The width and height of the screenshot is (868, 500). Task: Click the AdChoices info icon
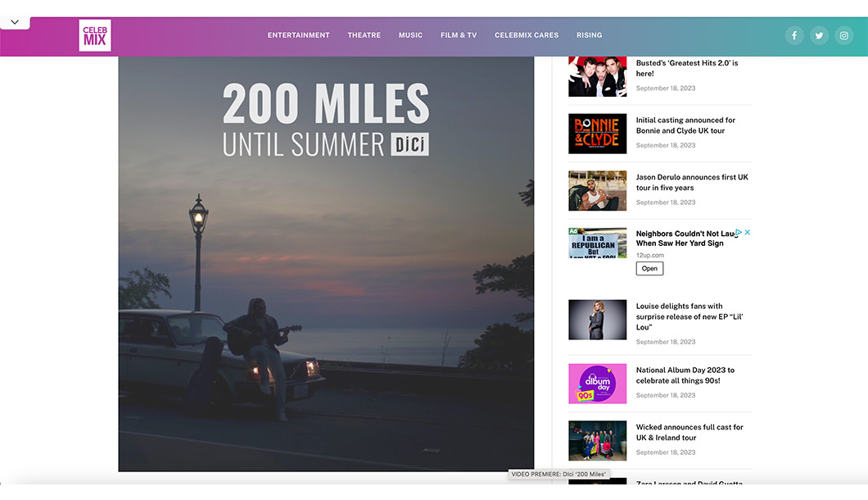(739, 232)
